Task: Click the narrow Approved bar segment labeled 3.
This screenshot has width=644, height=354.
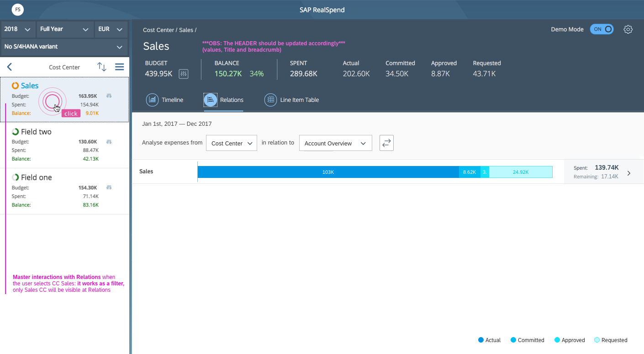Action: [x=485, y=172]
